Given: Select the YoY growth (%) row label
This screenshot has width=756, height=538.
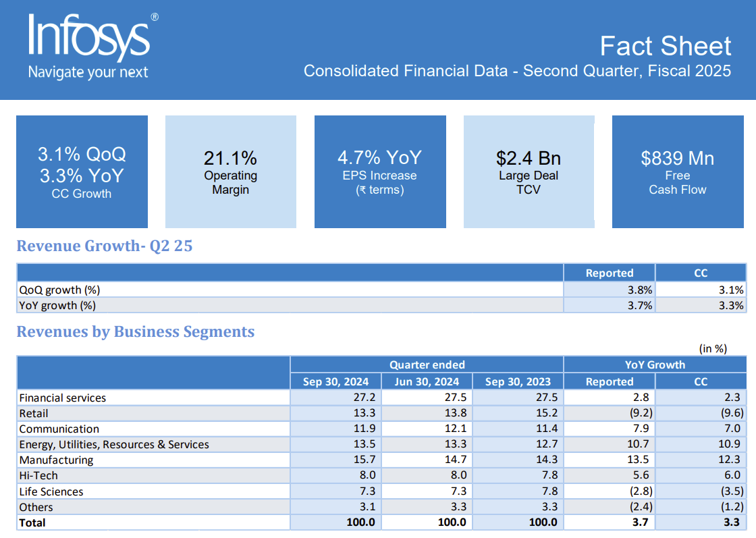Looking at the screenshot, I should (58, 305).
